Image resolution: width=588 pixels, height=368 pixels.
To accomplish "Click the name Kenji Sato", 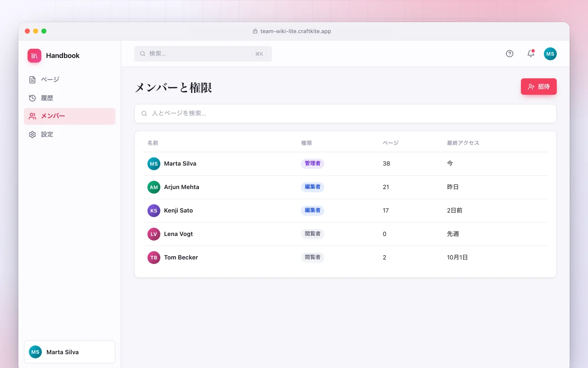I will point(178,211).
